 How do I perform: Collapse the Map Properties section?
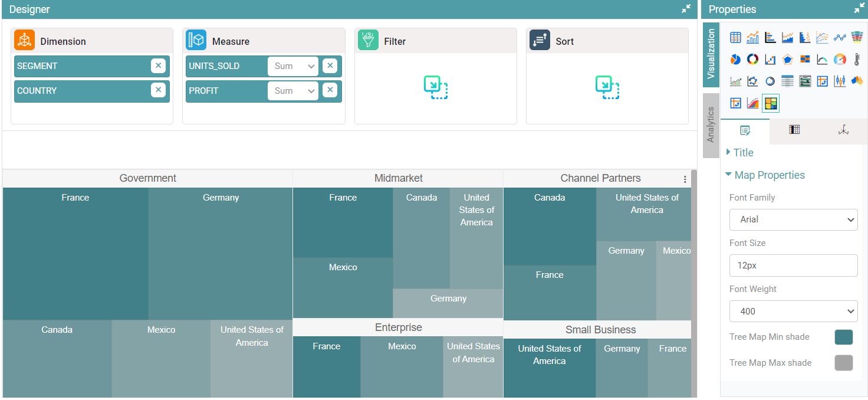pyautogui.click(x=769, y=175)
